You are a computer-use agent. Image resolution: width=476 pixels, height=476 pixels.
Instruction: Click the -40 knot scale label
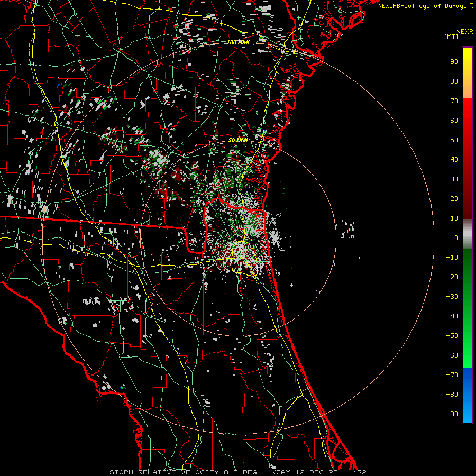(452, 316)
